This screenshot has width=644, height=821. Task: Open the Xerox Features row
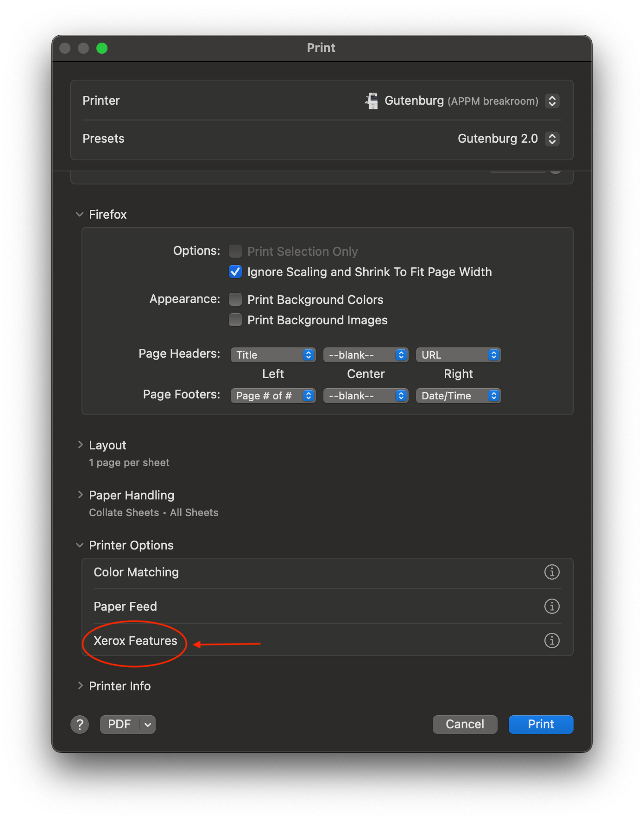[x=135, y=640]
